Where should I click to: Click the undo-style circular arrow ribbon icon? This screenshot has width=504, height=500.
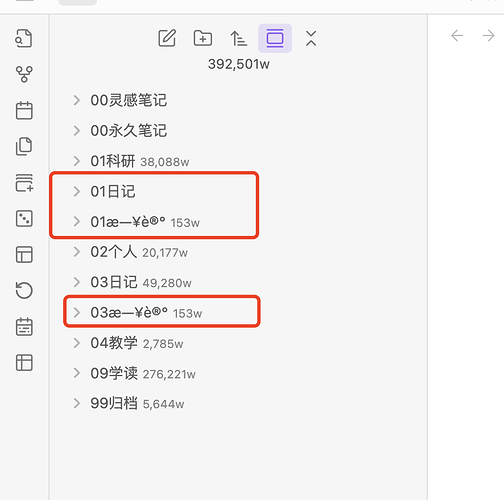click(24, 290)
